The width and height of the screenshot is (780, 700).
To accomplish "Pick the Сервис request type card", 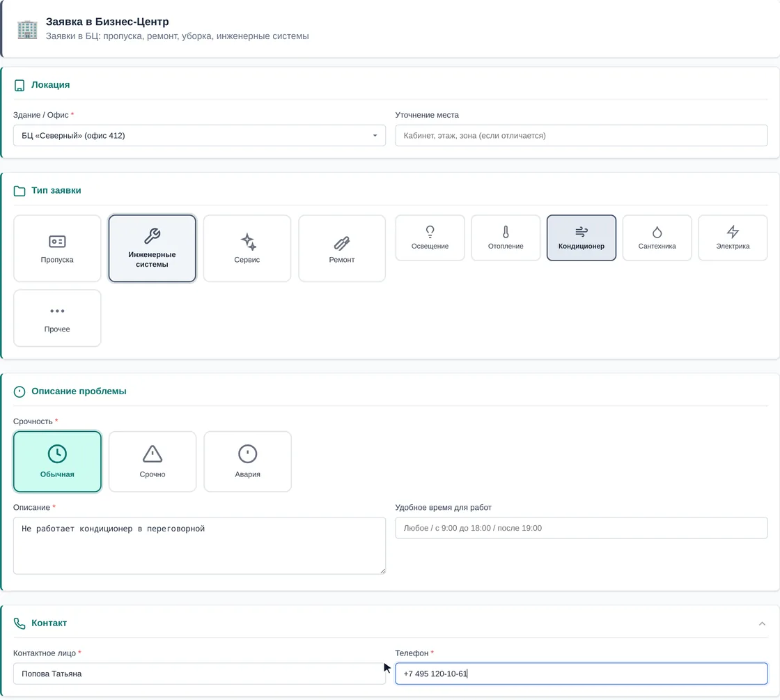I will click(x=247, y=248).
